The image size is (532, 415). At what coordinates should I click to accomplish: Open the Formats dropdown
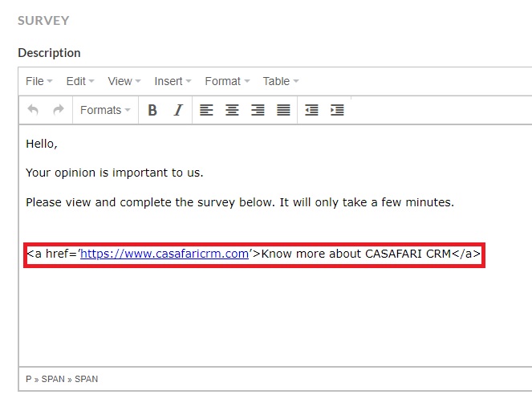pos(105,110)
